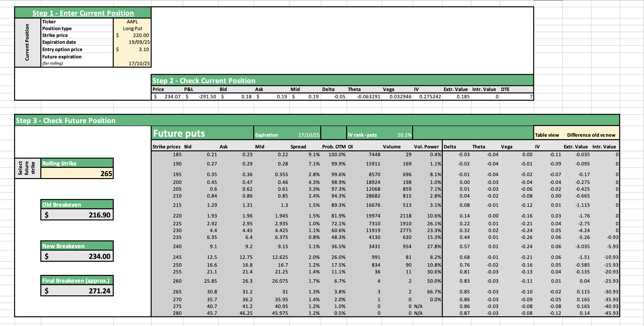644x326 pixels.
Task: Select the IV rank - puts value 20.2%
Action: tap(404, 135)
